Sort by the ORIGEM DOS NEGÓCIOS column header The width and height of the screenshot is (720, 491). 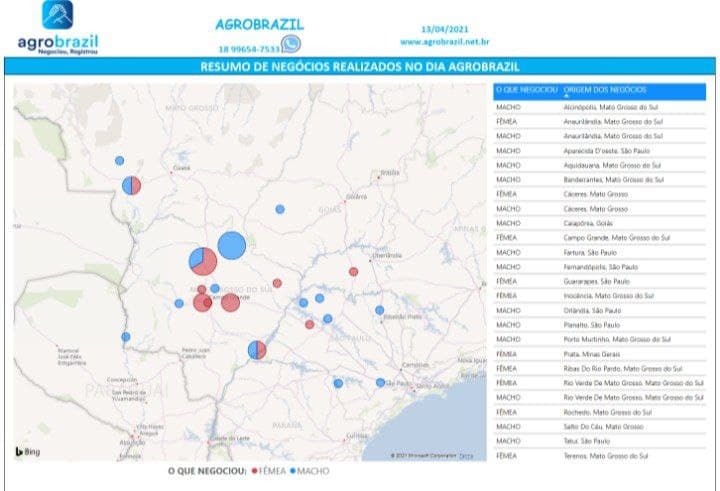605,90
